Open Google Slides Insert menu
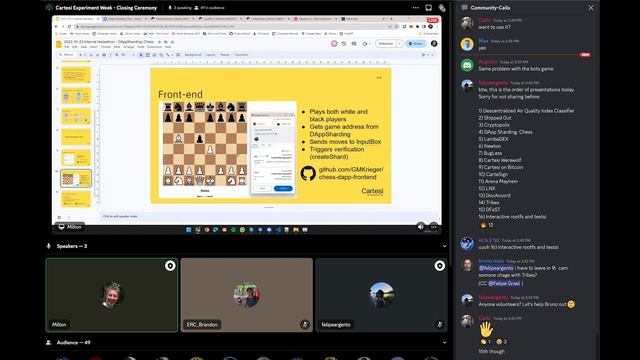Screen dimensions: 640x360 [x=94, y=47]
